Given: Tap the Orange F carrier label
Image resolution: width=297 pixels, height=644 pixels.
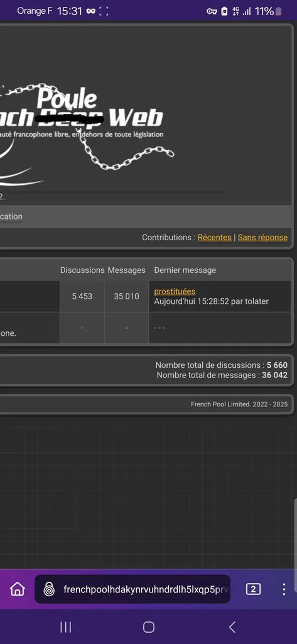Looking at the screenshot, I should click(35, 11).
